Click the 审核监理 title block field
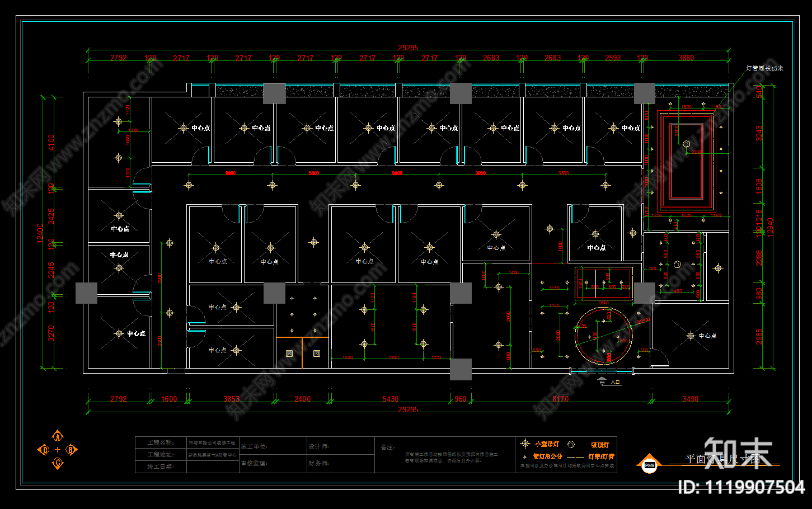This screenshot has width=812, height=509. click(273, 463)
